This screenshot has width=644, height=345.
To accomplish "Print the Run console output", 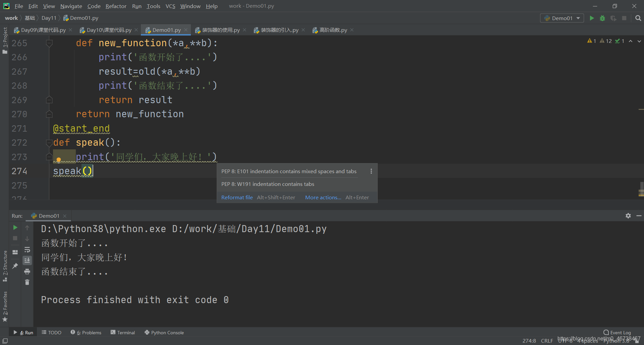I will (27, 271).
